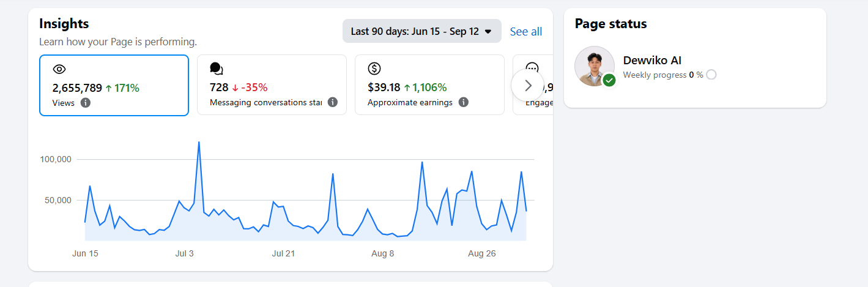Open info tooltip next to Views

click(x=86, y=103)
